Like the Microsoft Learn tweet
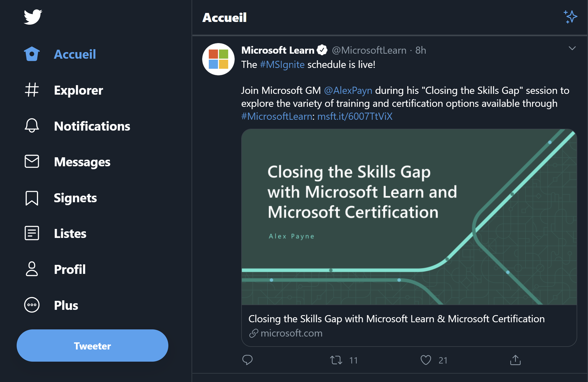This screenshot has height=382, width=588. tap(426, 360)
